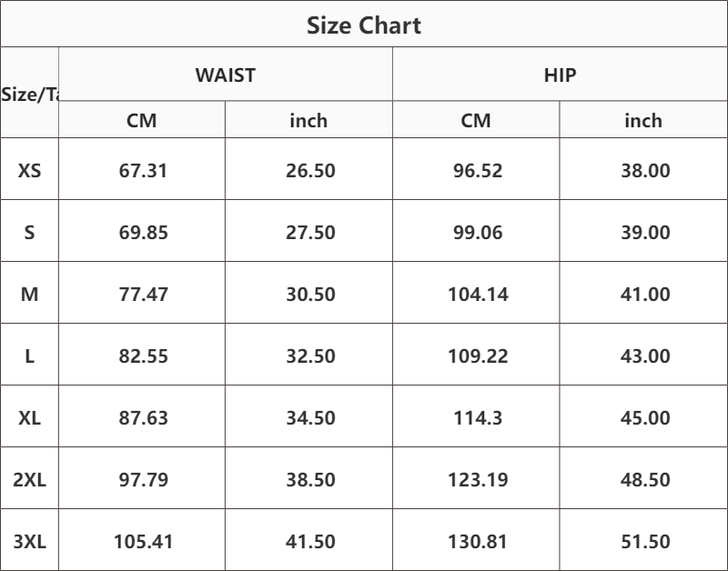The image size is (728, 571).
Task: Select waist value 27.50 inch
Action: click(x=310, y=232)
